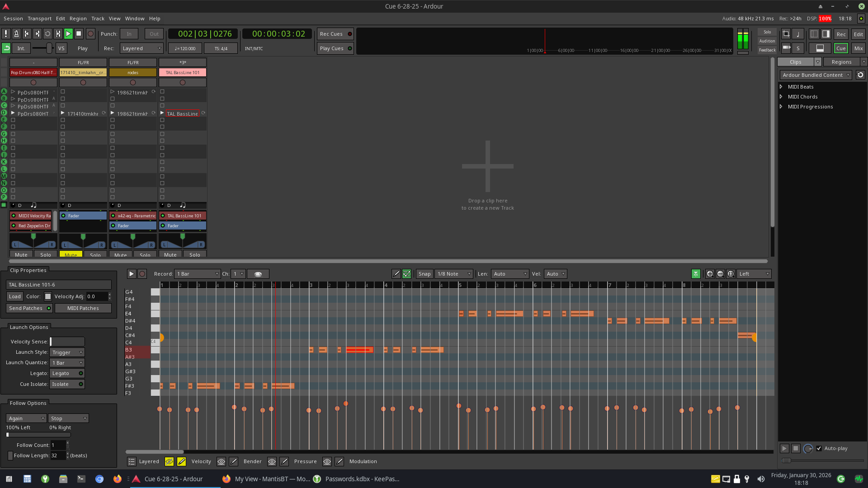The width and height of the screenshot is (868, 488).
Task: Click the green follow playhead icon
Action: point(696,274)
